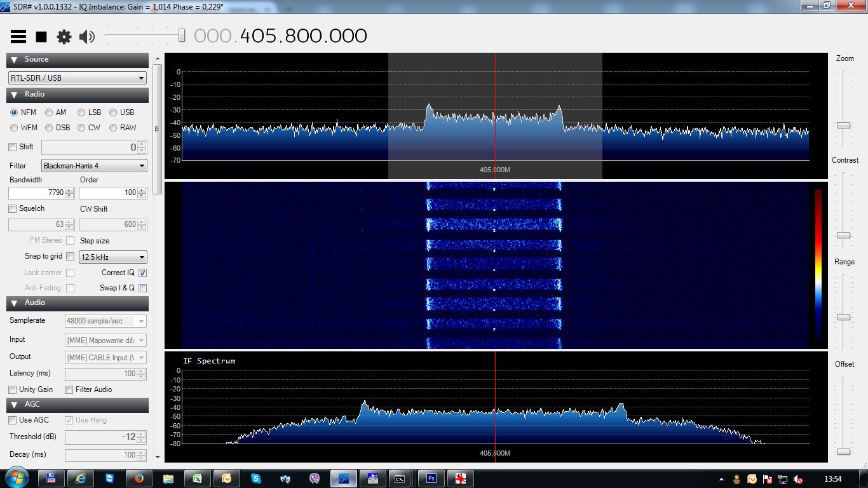Tick the Snap to grid checkbox
868x488 pixels.
(70, 257)
